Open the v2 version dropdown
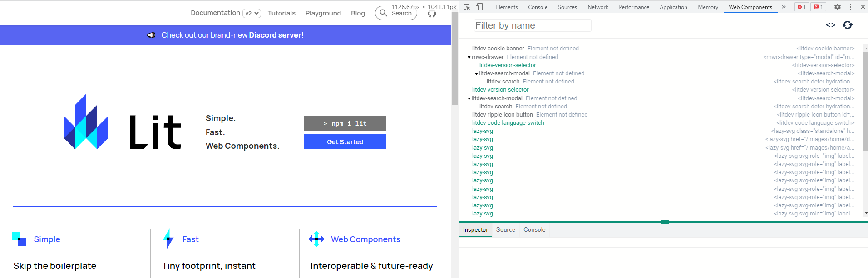Image resolution: width=868 pixels, height=278 pixels. [x=252, y=13]
